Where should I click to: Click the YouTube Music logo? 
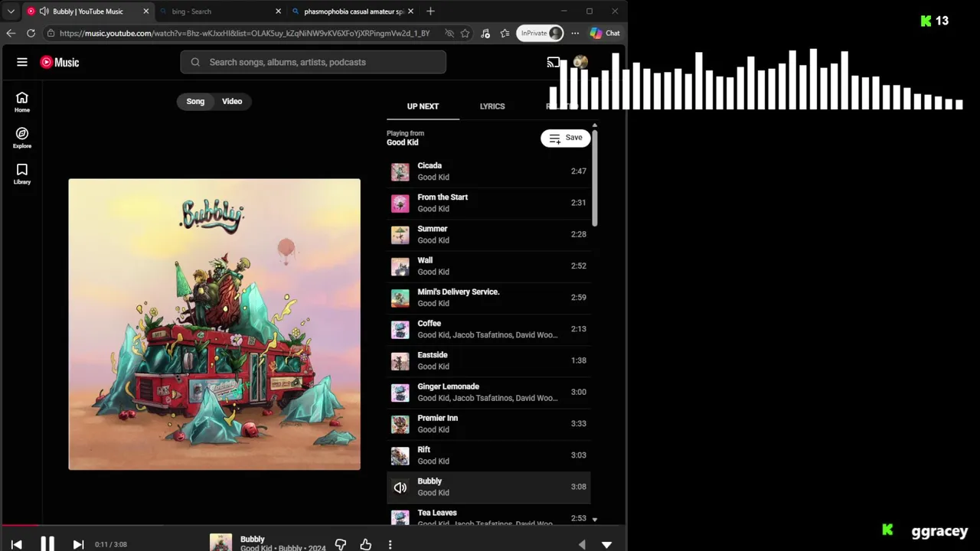click(60, 62)
